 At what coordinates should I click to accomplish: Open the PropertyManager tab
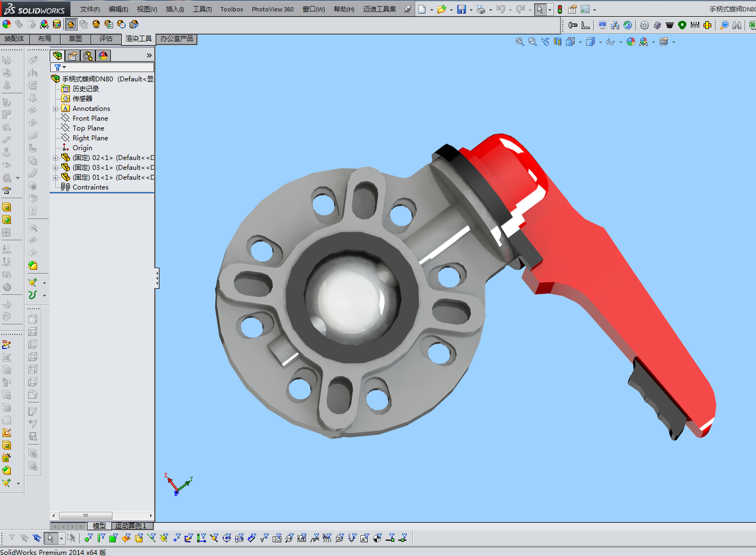[73, 56]
